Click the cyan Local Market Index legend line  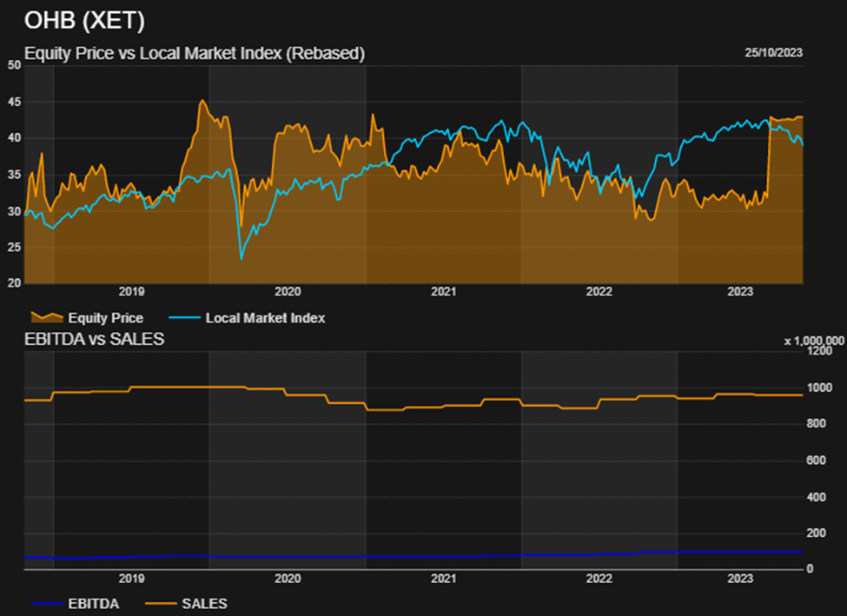(x=185, y=318)
